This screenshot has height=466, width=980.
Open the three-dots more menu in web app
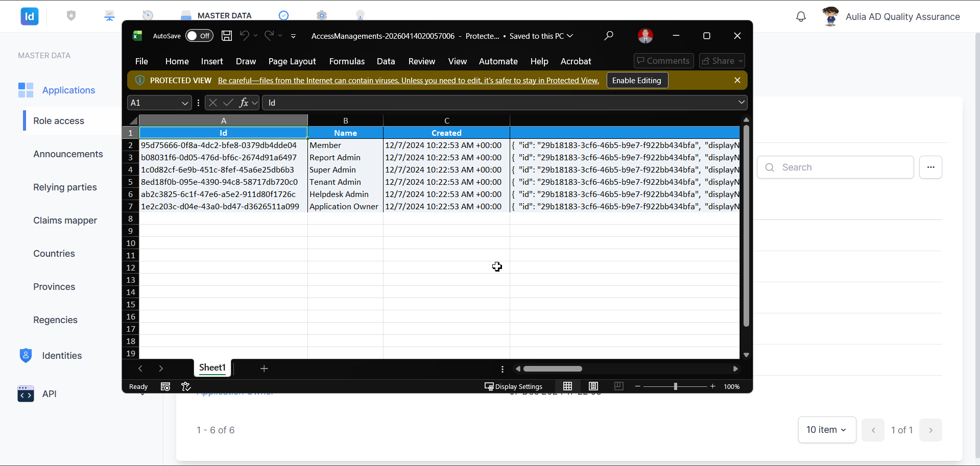930,167
